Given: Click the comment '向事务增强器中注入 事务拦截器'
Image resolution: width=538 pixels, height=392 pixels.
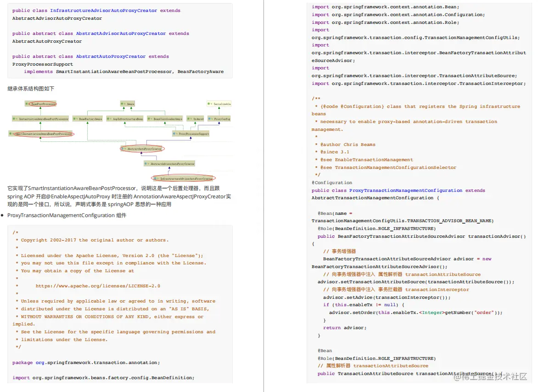Looking at the screenshot, I should click(x=396, y=290).
